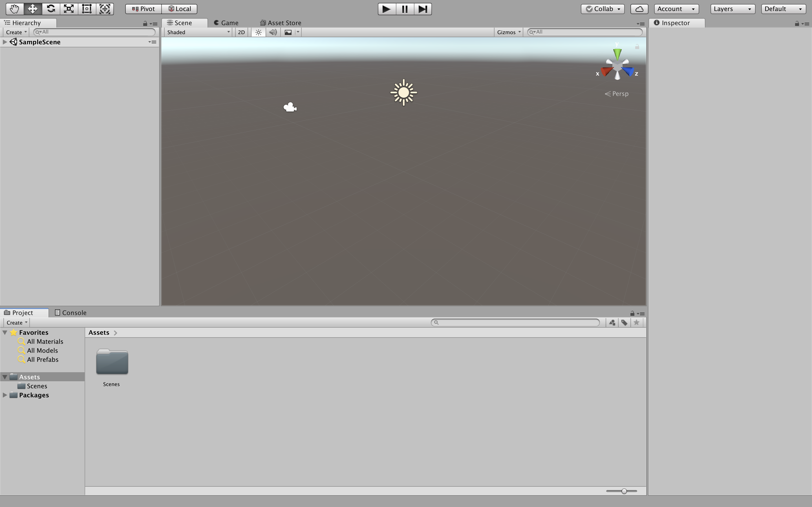812x507 pixels.
Task: Open scene effects dropdown arrow
Action: [298, 32]
